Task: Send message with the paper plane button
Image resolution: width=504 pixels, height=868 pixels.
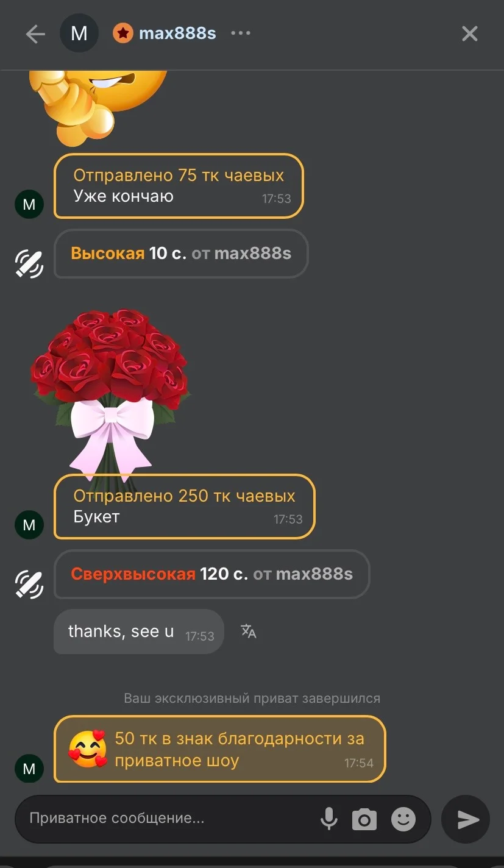Action: click(x=466, y=819)
